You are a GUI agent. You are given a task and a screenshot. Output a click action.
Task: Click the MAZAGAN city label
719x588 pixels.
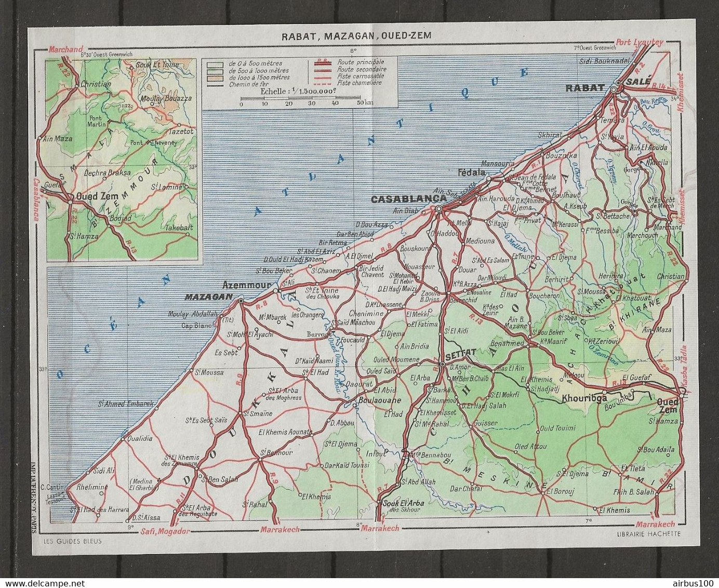pos(208,297)
